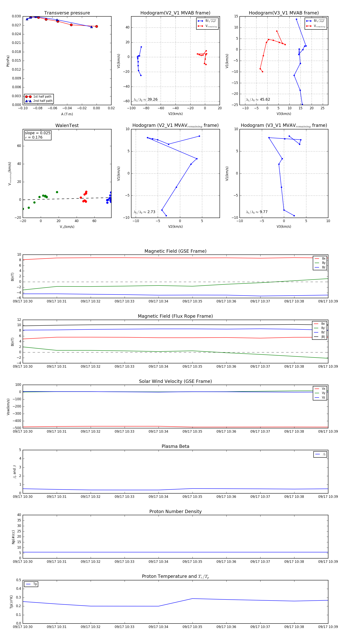Click the '−100' x-axis tick of V2_V1 MVAB hodogram
This screenshot has height=644, width=351.
point(131,108)
